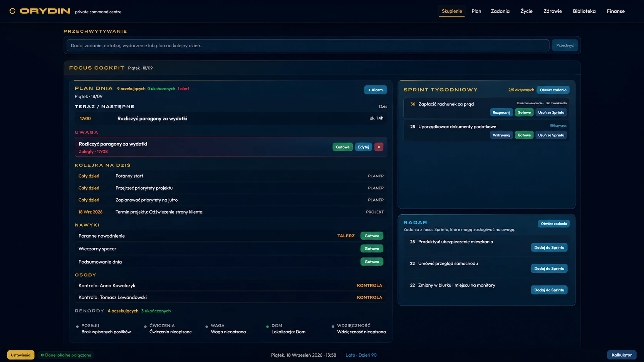Open Przejrzeć priorytety projektu queue item
The image size is (644, 362).
231,188
